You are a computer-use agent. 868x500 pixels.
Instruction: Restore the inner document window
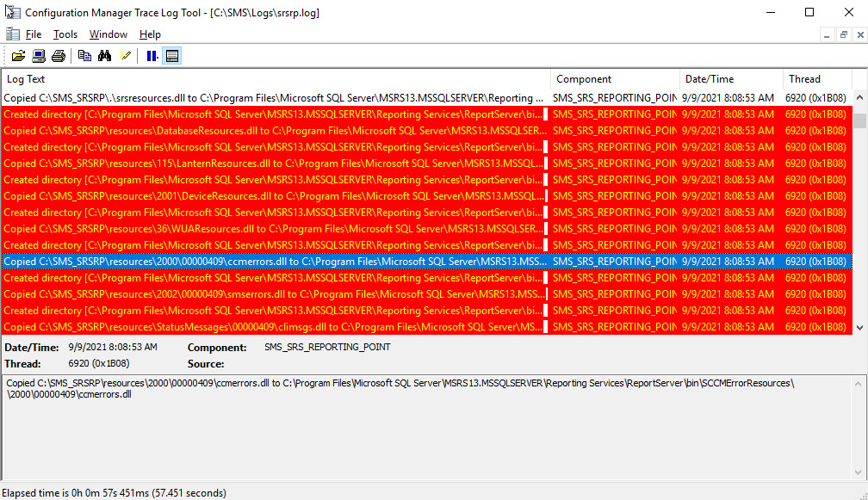click(844, 34)
